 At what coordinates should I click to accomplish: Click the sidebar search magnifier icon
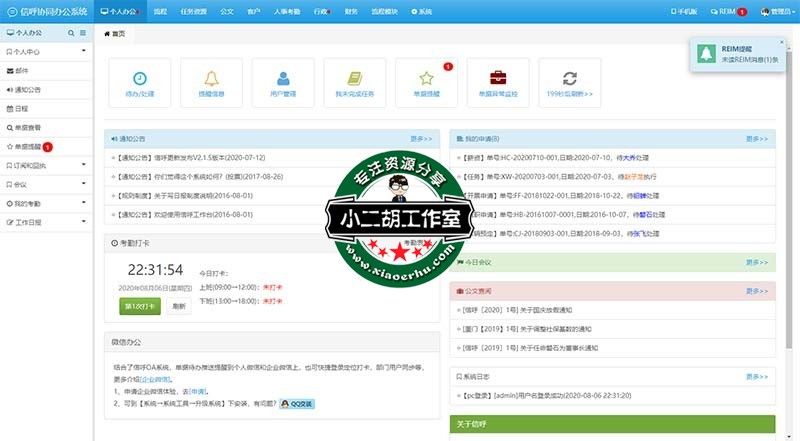(x=70, y=33)
